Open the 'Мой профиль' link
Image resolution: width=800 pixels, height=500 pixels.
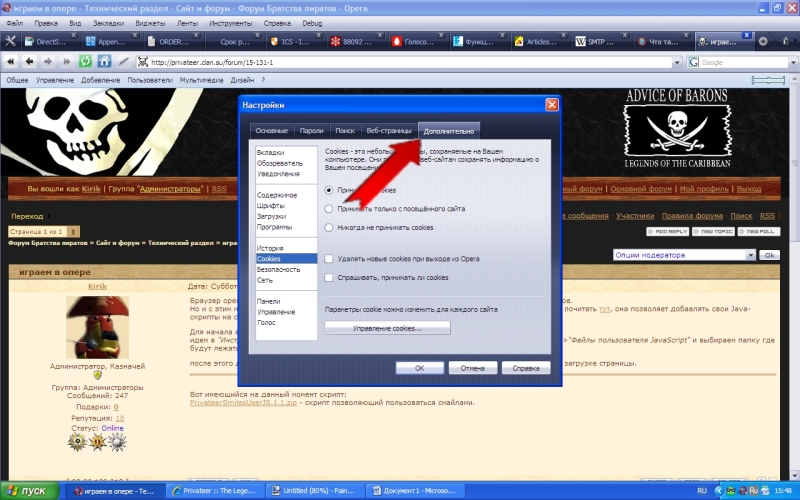tap(704, 189)
